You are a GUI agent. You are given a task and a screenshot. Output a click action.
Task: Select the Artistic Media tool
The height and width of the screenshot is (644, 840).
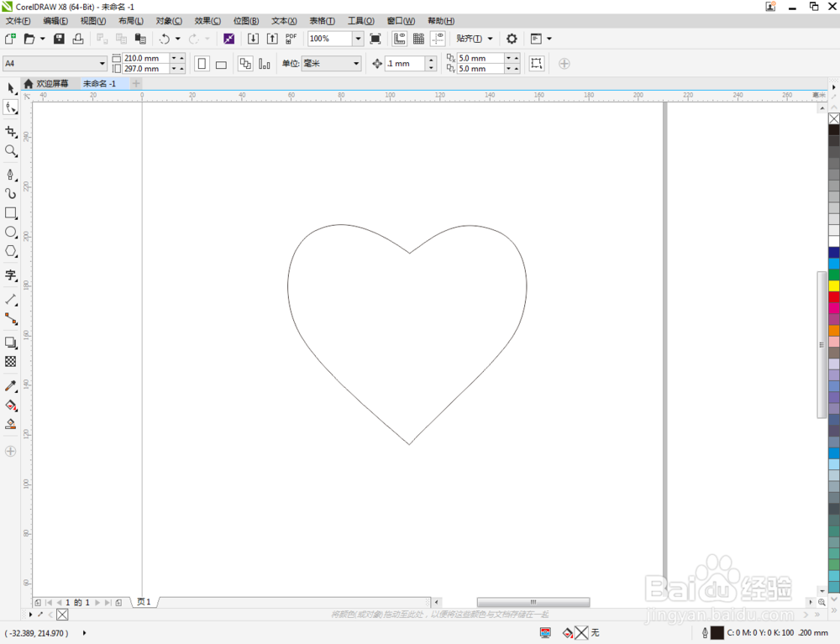[11, 193]
